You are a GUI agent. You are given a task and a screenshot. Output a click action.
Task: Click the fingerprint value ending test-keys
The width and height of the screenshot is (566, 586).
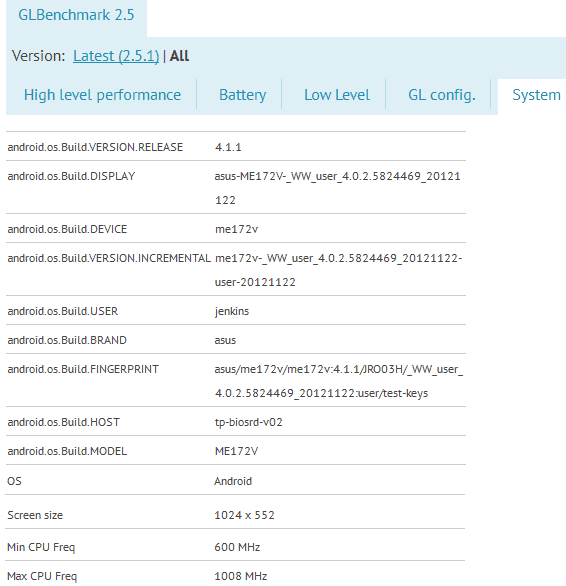point(339,381)
